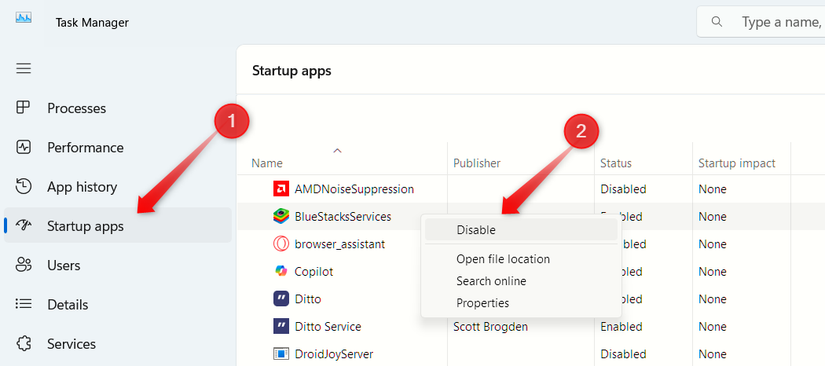Select the Copilot row name
Screen dimensions: 825x366
(314, 271)
